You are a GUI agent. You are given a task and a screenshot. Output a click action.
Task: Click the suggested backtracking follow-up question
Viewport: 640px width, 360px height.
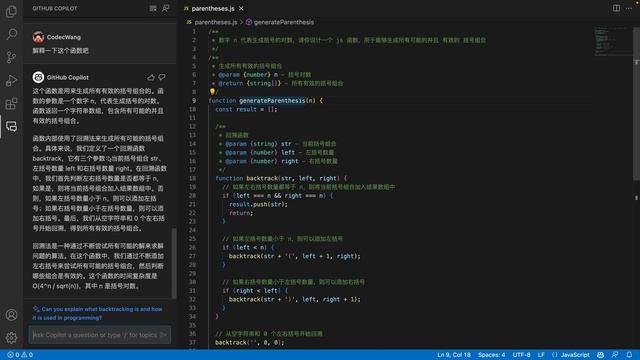pos(98,313)
